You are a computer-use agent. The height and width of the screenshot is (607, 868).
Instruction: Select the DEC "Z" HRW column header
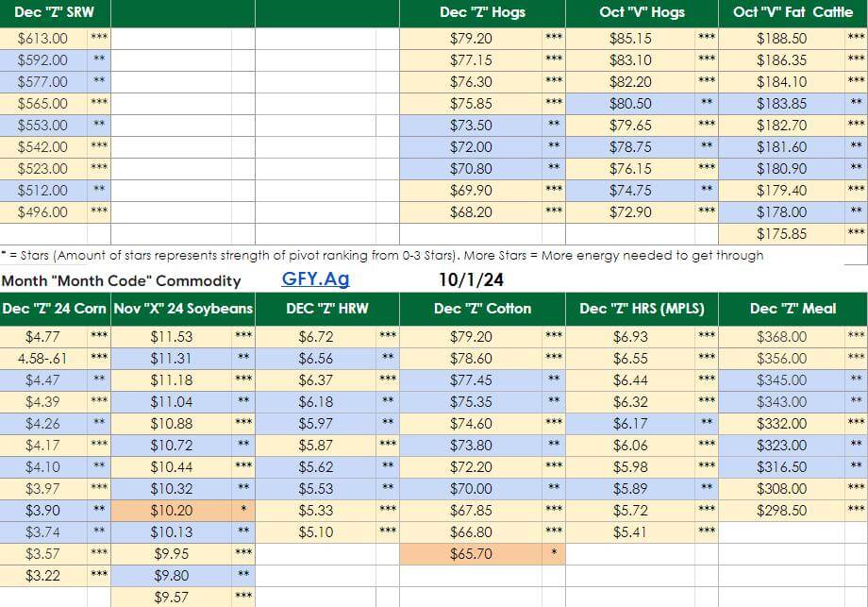point(326,309)
